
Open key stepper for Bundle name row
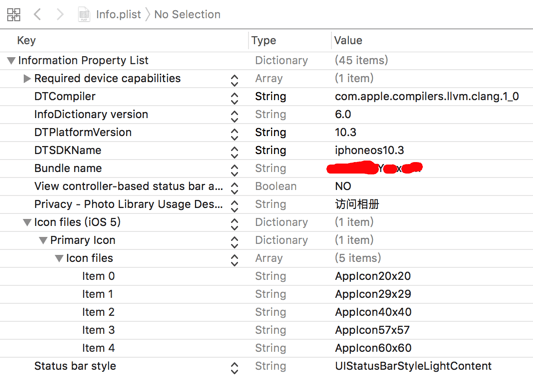coord(234,170)
